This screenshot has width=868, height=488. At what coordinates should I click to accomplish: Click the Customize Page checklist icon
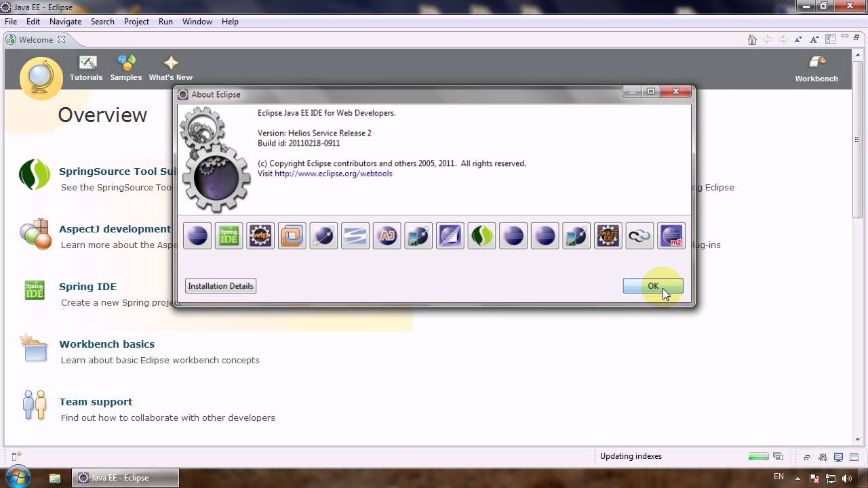(x=830, y=39)
